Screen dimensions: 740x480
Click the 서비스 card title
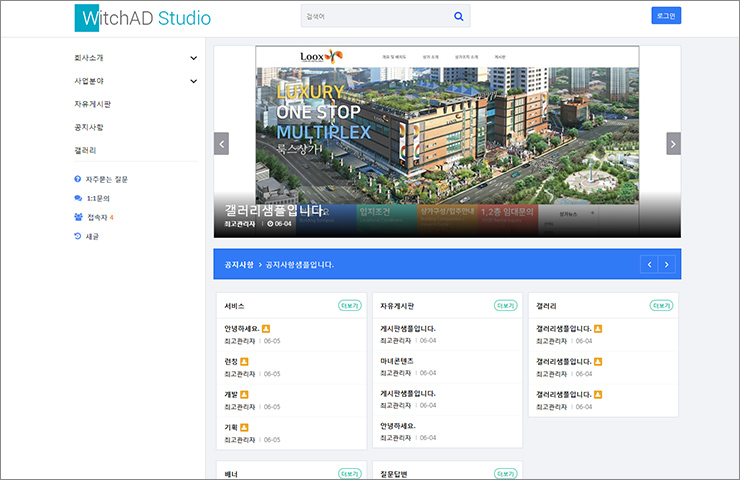point(234,306)
